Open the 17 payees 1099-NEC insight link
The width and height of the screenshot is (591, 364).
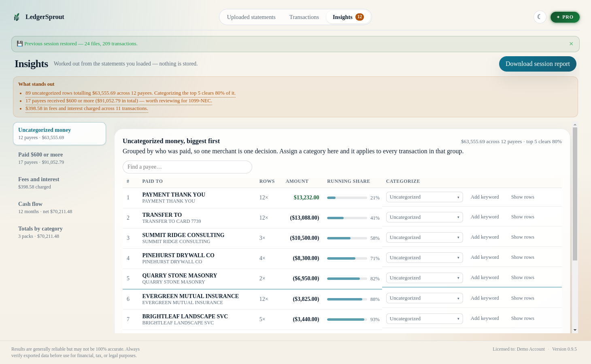[119, 101]
